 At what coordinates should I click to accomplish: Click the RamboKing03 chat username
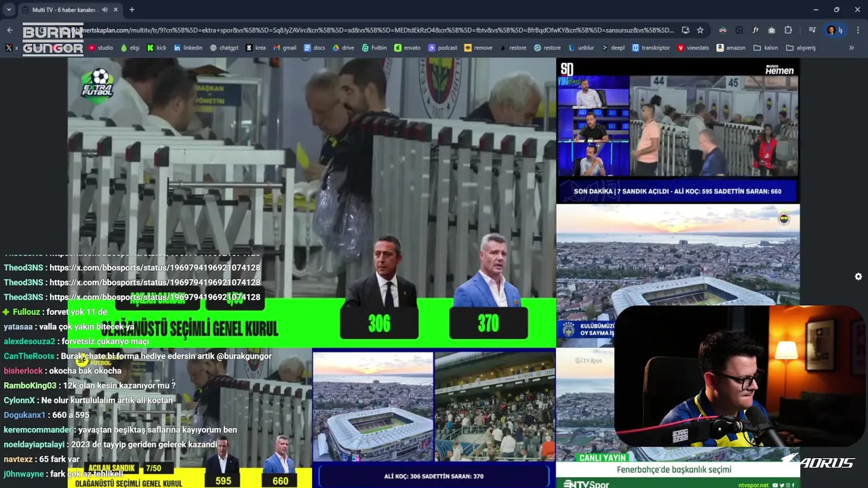coord(31,386)
